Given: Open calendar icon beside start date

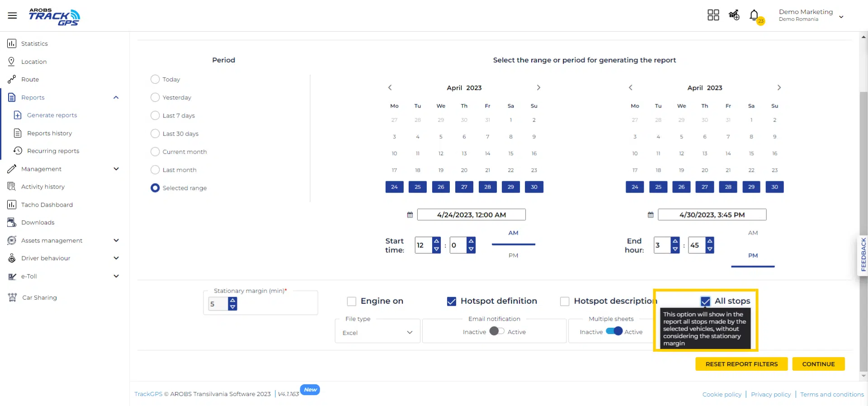Looking at the screenshot, I should pos(410,215).
